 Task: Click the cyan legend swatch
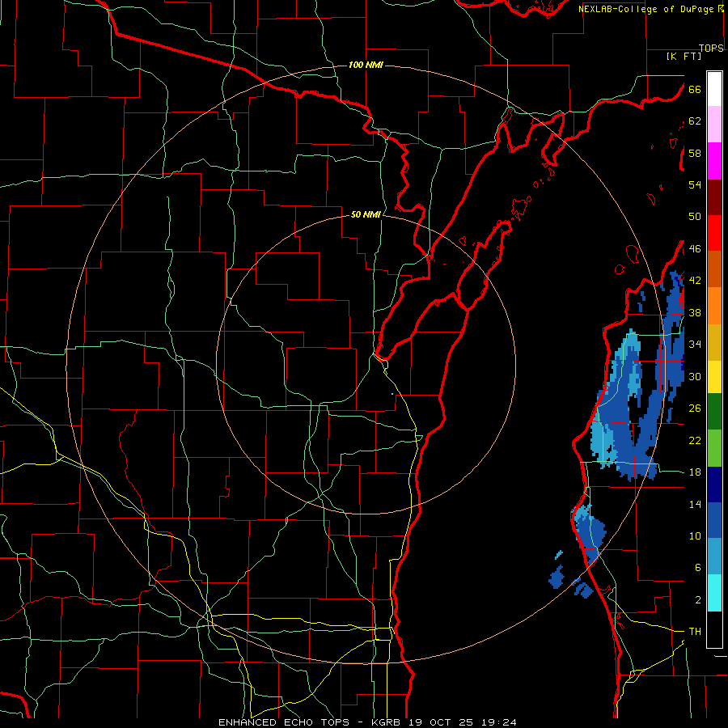pos(714,593)
